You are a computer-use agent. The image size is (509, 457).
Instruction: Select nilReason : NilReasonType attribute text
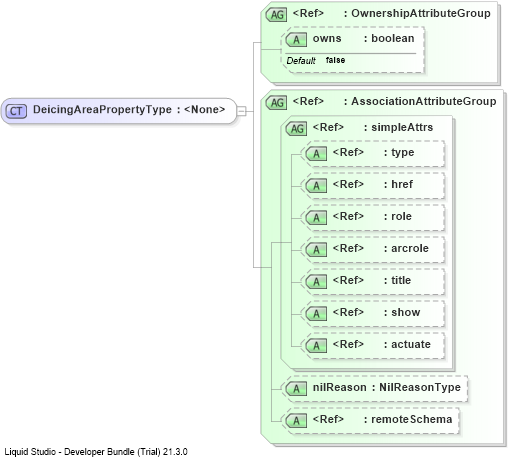386,387
